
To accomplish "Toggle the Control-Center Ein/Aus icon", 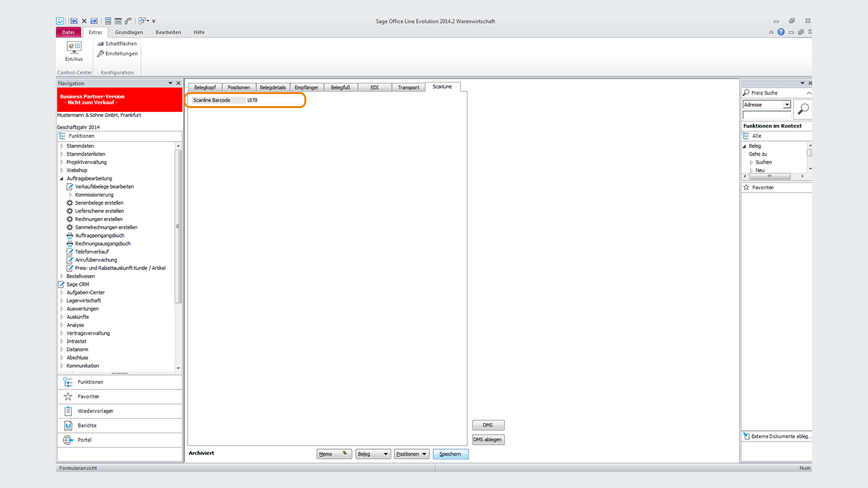I will pos(74,51).
